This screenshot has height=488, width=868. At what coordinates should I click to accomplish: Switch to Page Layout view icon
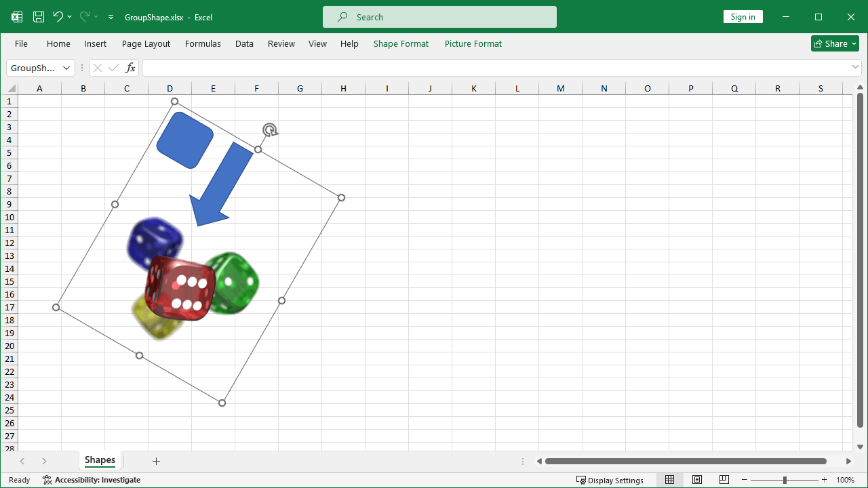click(697, 480)
